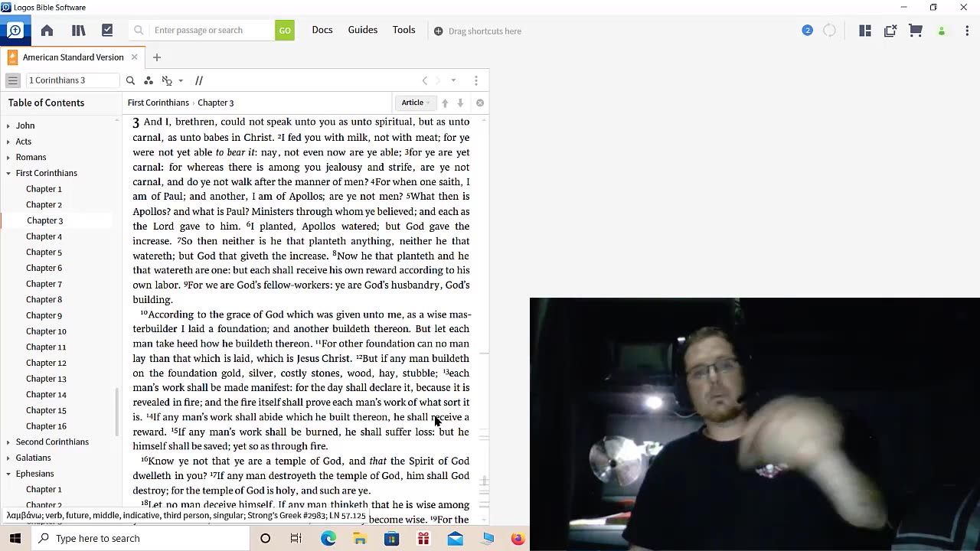
Task: Select the American Standard Version tab
Action: 73,57
